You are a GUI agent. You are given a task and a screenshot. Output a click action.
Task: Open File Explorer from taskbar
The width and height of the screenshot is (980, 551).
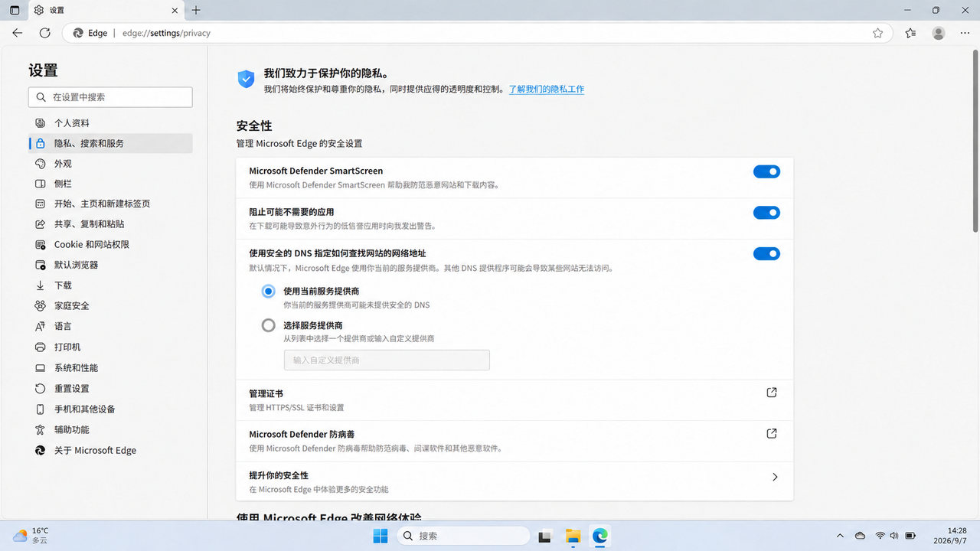(x=573, y=536)
